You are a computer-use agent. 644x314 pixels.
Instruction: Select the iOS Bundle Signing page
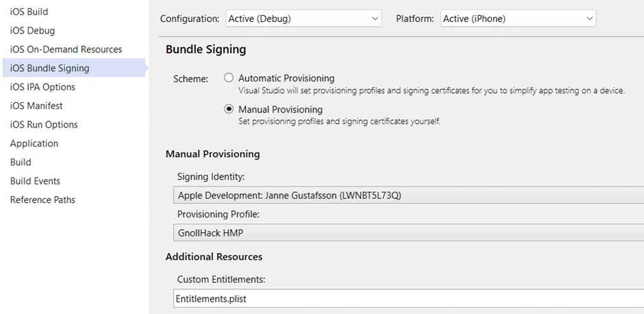tap(74, 69)
